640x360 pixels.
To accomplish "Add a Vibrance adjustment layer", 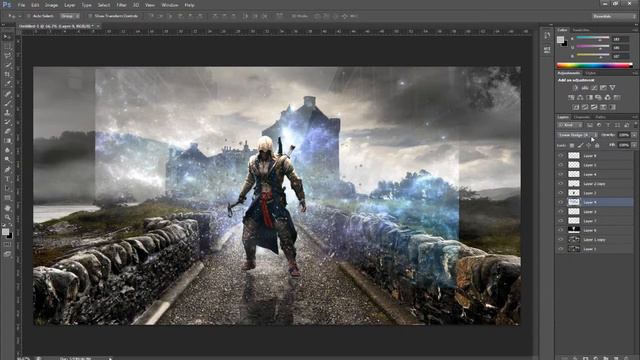I will [612, 88].
